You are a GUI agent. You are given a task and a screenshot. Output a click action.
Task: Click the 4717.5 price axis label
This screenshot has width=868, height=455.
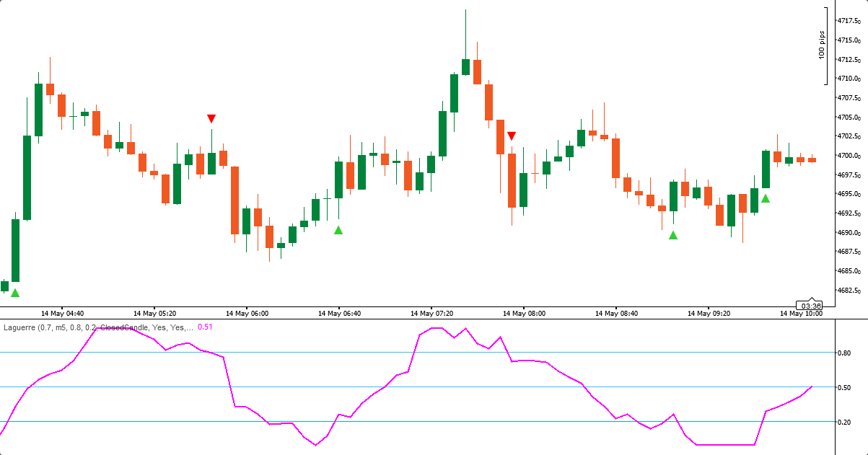tap(849, 21)
